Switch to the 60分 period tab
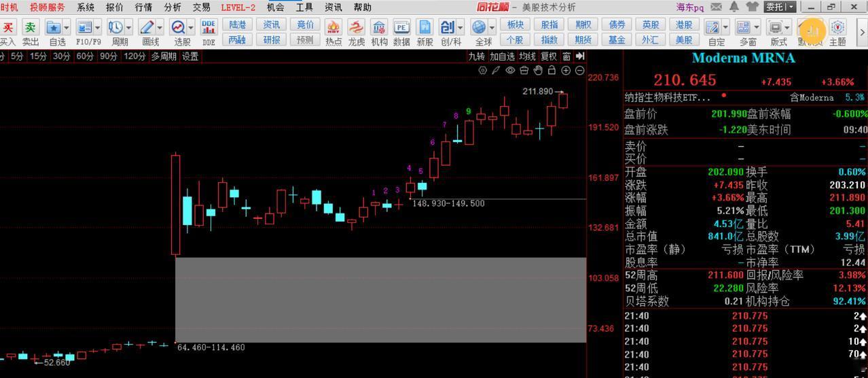This screenshot has width=868, height=378. tap(85, 56)
